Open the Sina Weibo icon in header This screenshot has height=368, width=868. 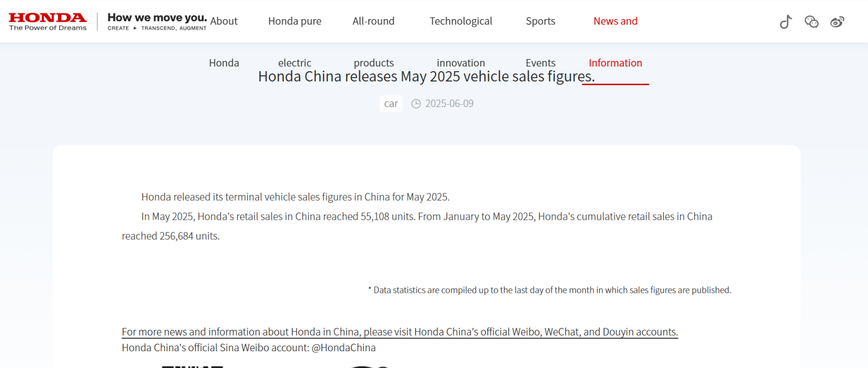pos(837,22)
